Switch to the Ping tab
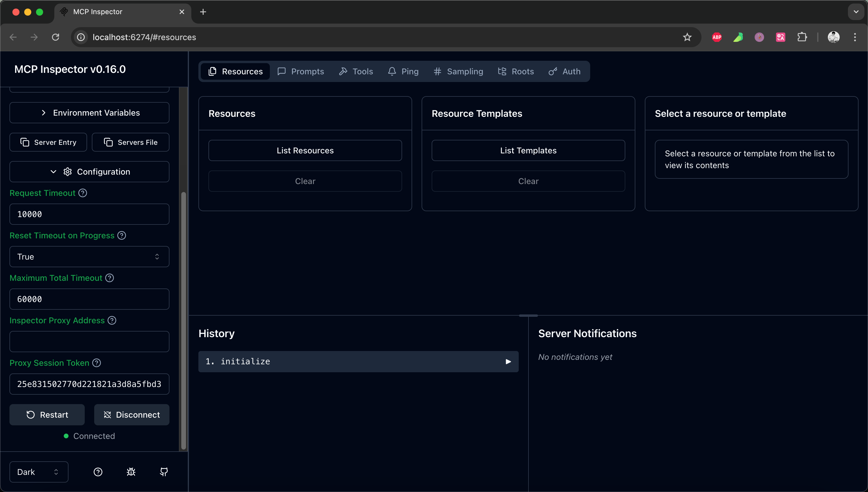The image size is (868, 492). tap(403, 71)
